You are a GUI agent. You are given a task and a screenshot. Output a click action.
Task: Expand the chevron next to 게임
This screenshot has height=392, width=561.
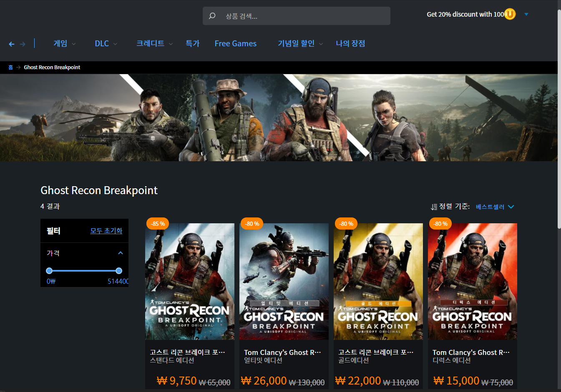pos(74,44)
